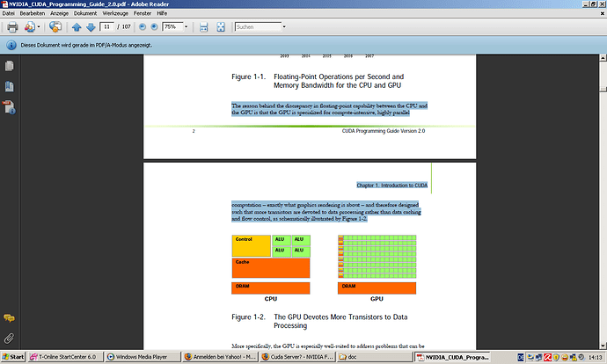Click the collaborate globe icon in toolbar
Viewport: 607px width, 364px height.
(55, 26)
